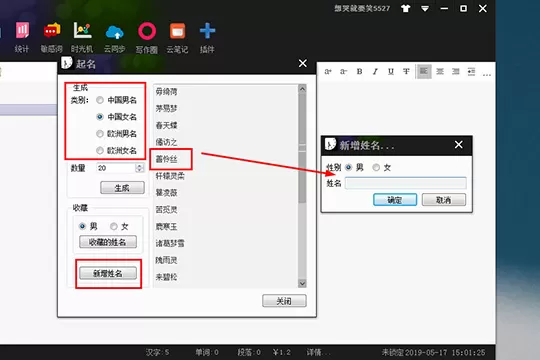Click 取消 in 新增姓名 dialog
Image resolution: width=540 pixels, height=360 pixels.
click(x=444, y=200)
